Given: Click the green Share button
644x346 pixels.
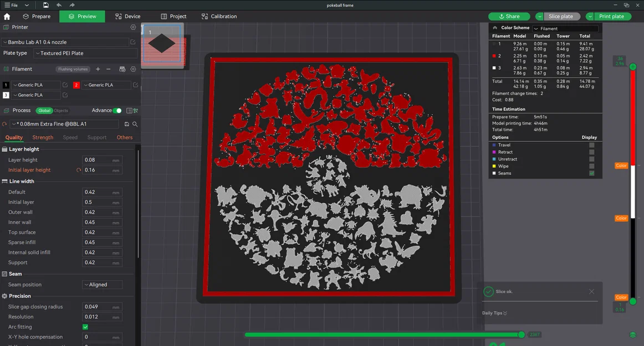Looking at the screenshot, I should click(x=509, y=16).
